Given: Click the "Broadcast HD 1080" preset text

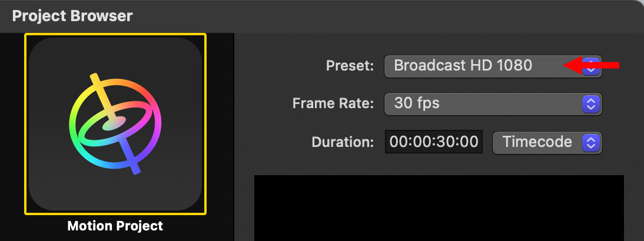Looking at the screenshot, I should point(463,66).
